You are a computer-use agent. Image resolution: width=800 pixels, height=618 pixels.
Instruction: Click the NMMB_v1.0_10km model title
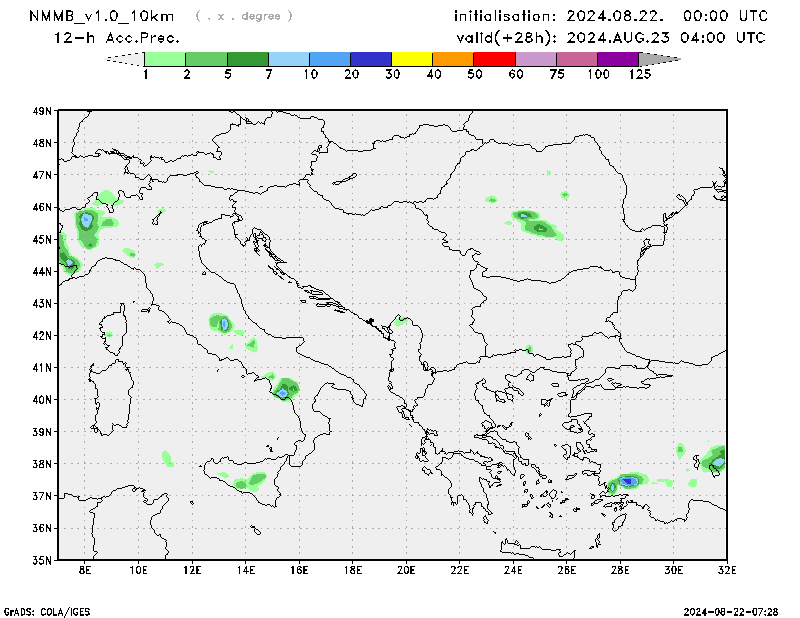[104, 16]
